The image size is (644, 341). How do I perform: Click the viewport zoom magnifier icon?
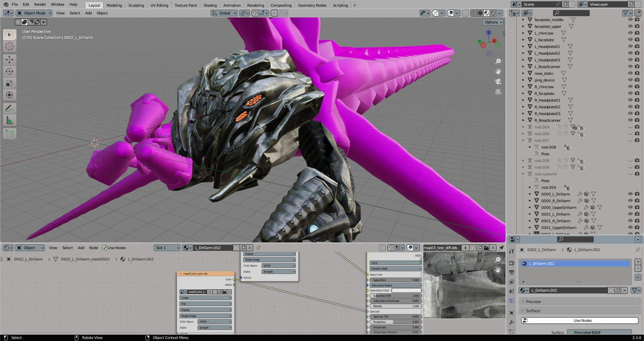tap(498, 61)
